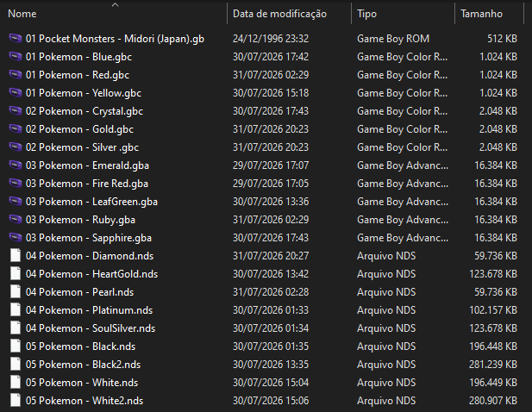The image size is (532, 412).
Task: Click the sort arrow above Nome header
Action: click(115, 5)
